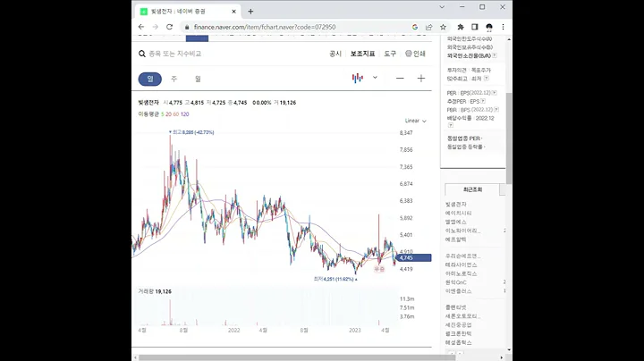Open the 공시 menu
Viewport: 644px width, 361px height.
pos(335,54)
